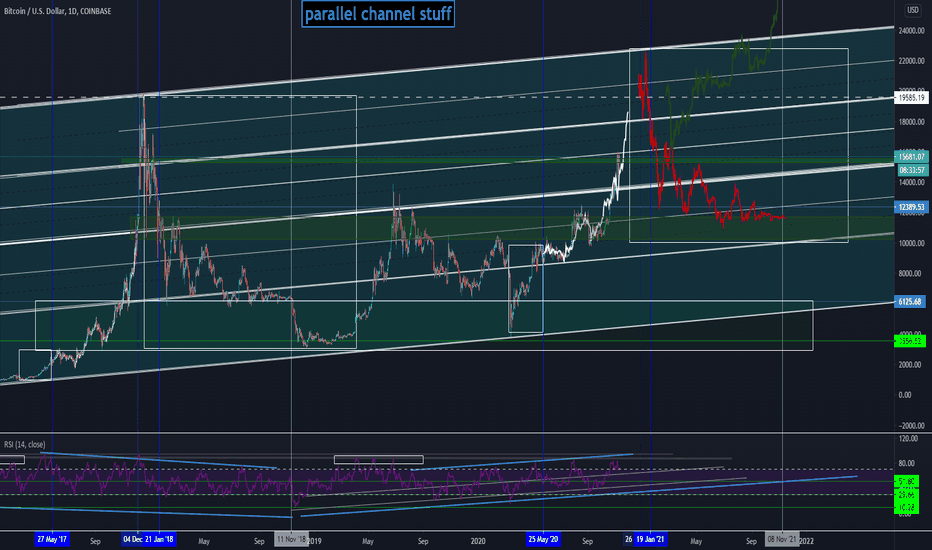Click the 15681.07 current price label
Screen dimensions: 932x550
coord(911,156)
